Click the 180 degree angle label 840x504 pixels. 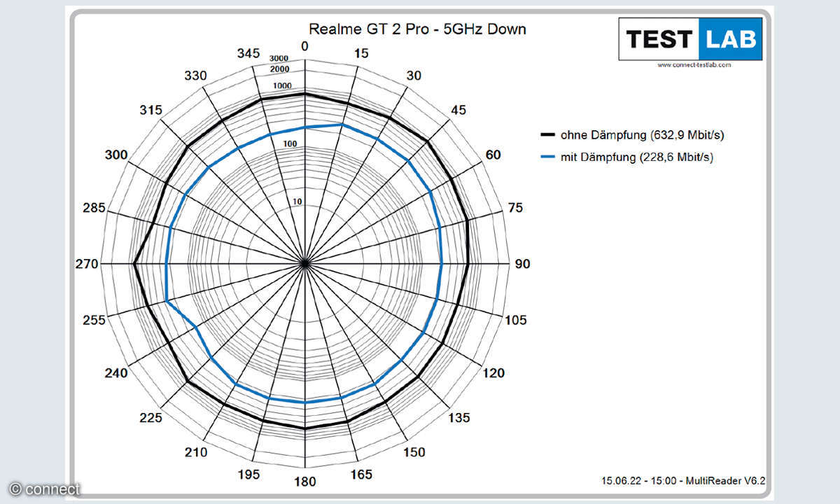point(304,482)
